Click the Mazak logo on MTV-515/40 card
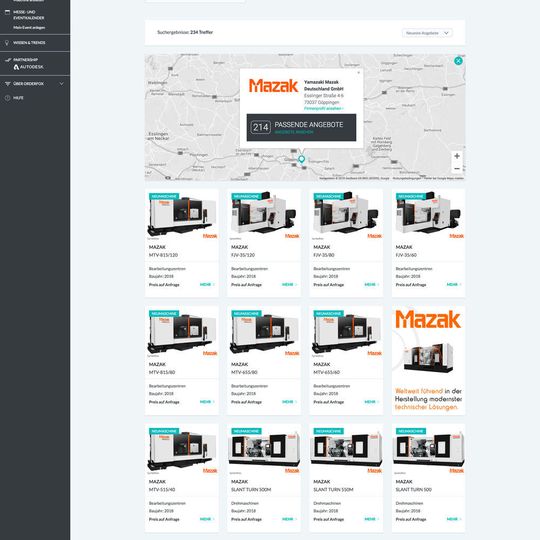This screenshot has height=540, width=540. (x=210, y=470)
